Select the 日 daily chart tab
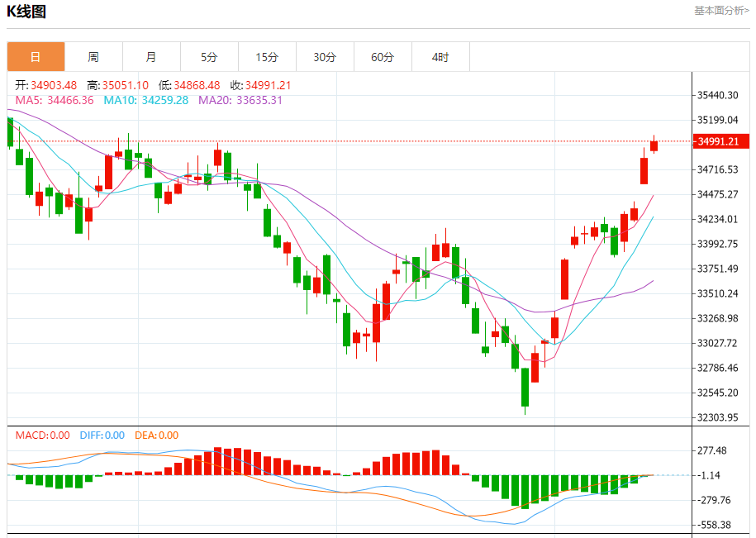 [x=36, y=57]
